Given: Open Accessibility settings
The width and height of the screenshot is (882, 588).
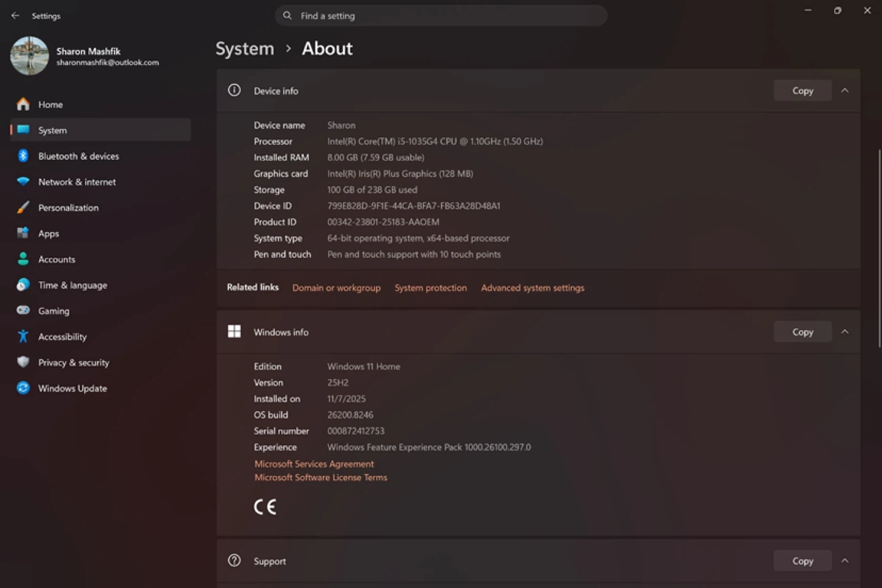Looking at the screenshot, I should pyautogui.click(x=100, y=336).
